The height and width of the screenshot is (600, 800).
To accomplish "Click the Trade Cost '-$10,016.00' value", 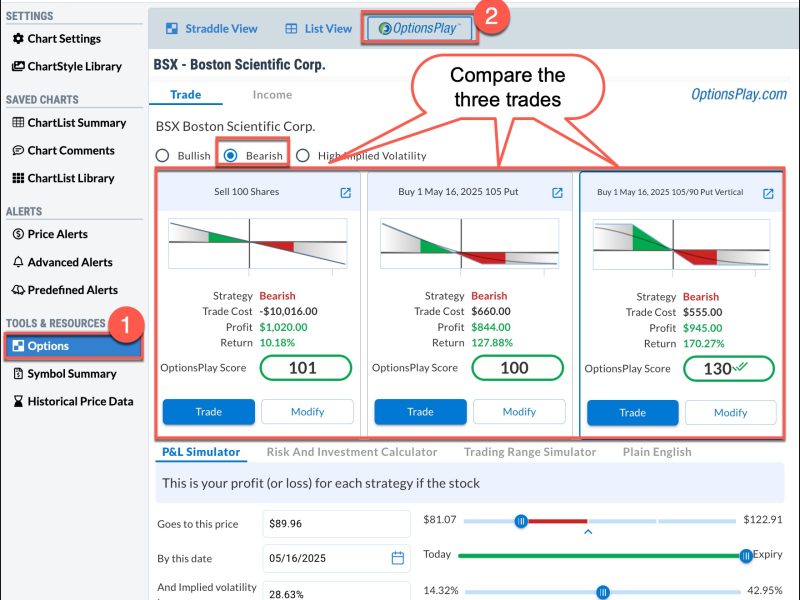I will [x=288, y=311].
